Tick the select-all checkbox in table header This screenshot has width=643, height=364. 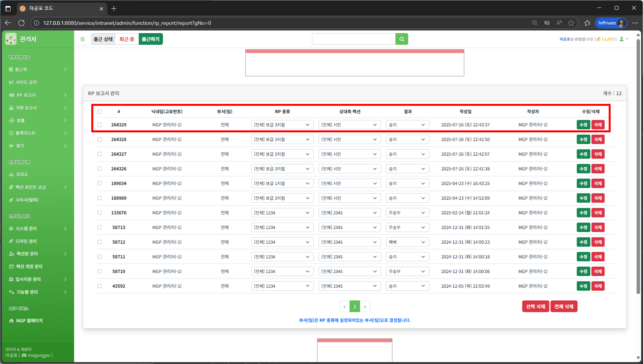pos(99,112)
